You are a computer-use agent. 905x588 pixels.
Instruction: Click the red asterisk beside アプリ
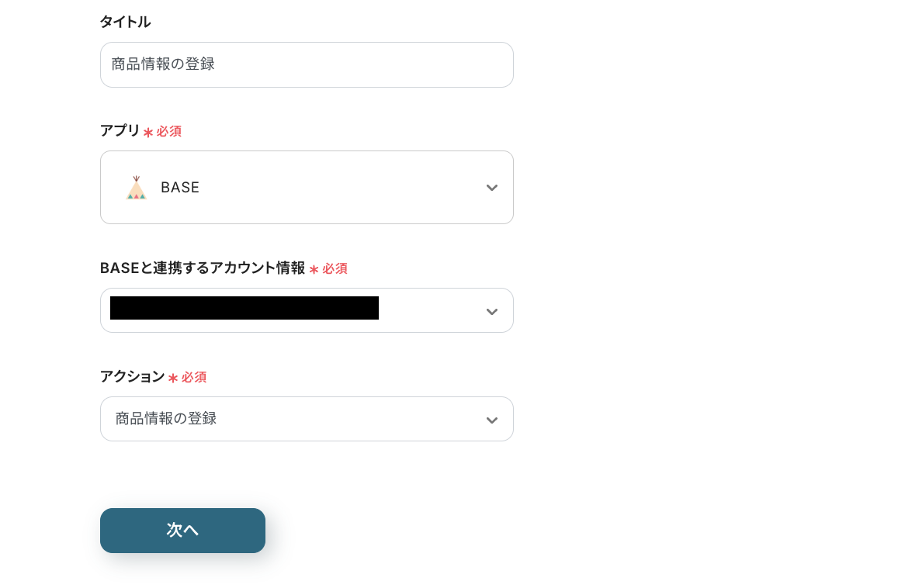[x=148, y=133]
